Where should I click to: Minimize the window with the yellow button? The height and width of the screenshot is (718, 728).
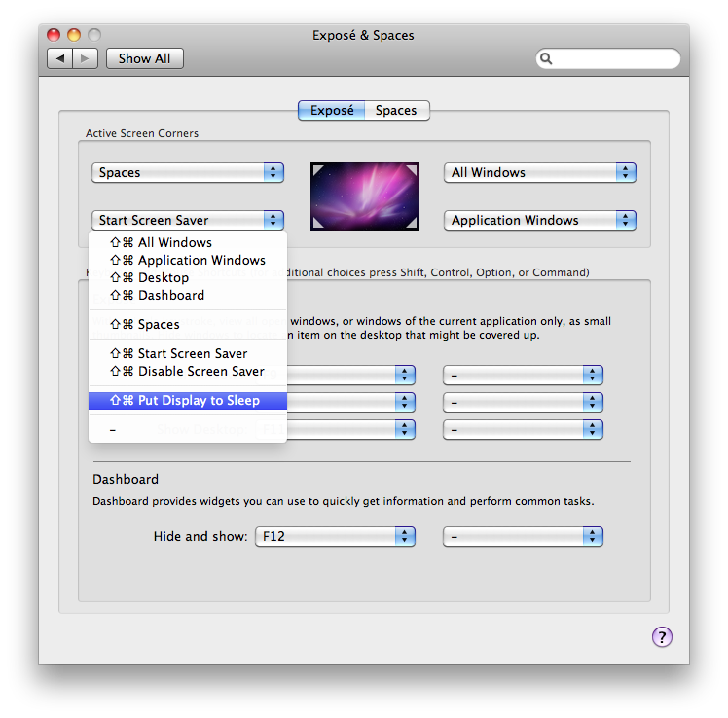point(74,35)
